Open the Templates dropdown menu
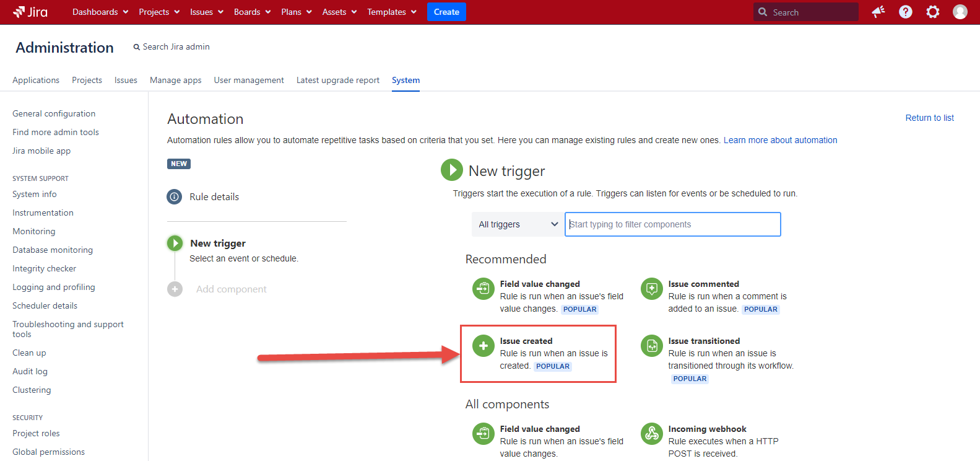Viewport: 980px width, 461px height. pyautogui.click(x=391, y=12)
